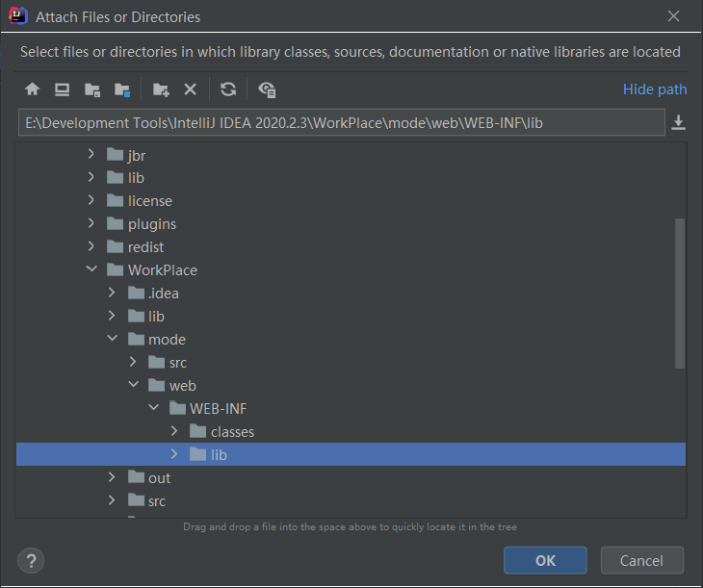Click the mode folder icon
Screen dimensions: 703x588
point(136,339)
